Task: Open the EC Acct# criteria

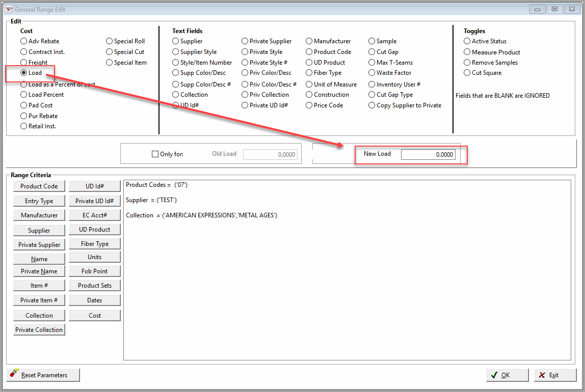Action: point(95,215)
